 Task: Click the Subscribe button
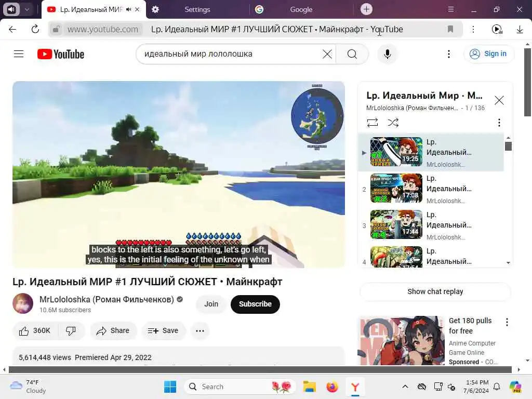point(255,304)
